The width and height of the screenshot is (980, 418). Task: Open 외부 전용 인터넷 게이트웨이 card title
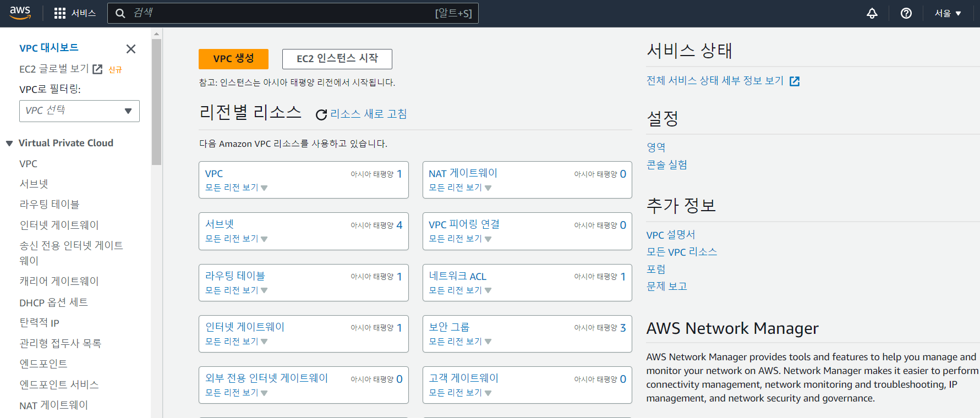(267, 378)
